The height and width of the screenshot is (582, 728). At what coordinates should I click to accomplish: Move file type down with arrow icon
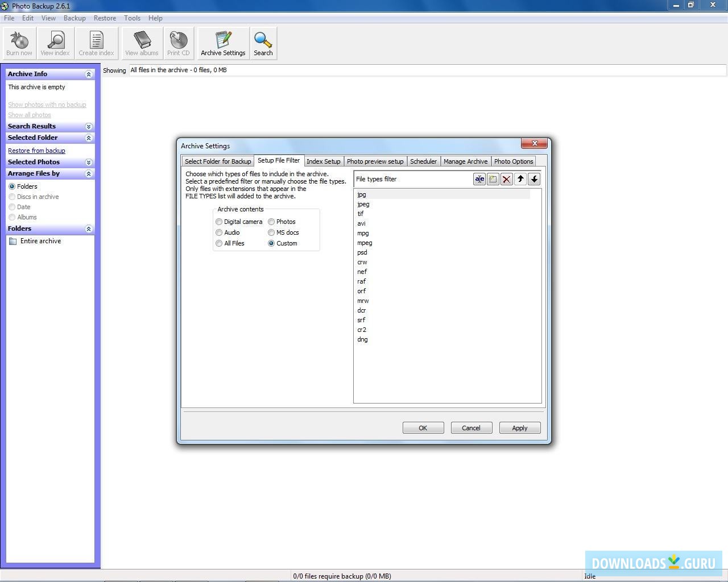coord(534,179)
